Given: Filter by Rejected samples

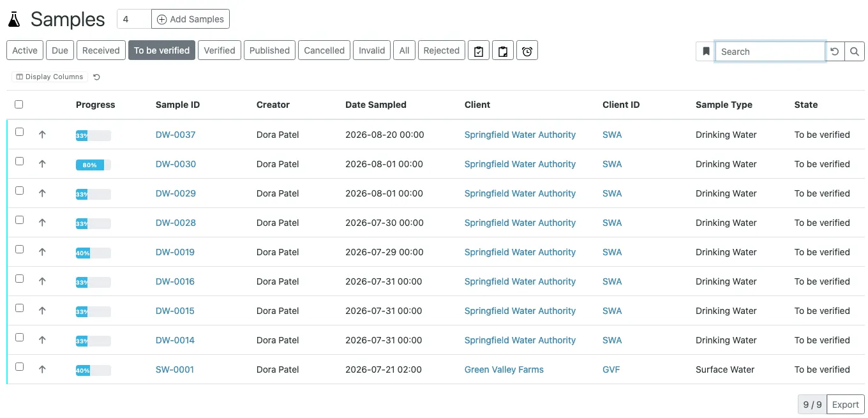Looking at the screenshot, I should click(x=442, y=50).
